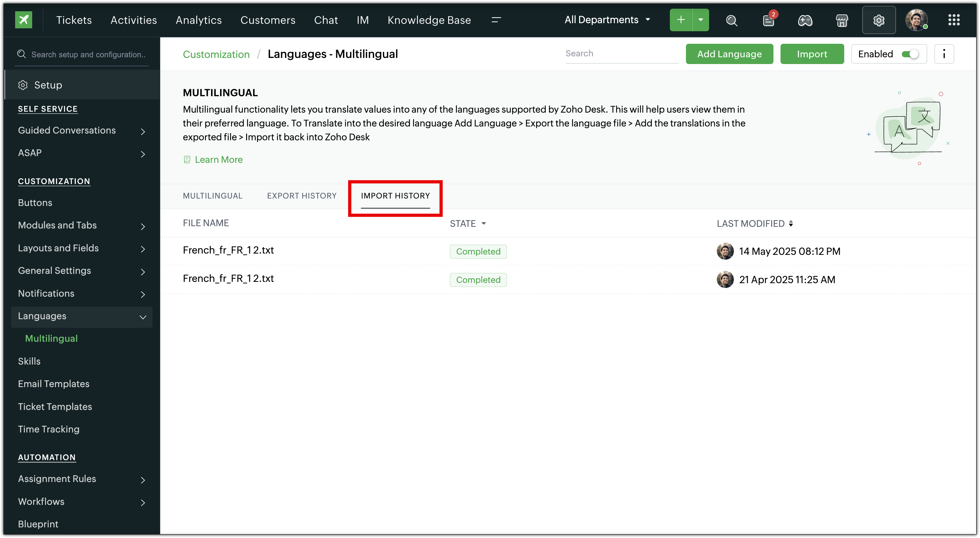Open the nine-dot apps grid
The height and width of the screenshot is (538, 980).
tap(954, 20)
